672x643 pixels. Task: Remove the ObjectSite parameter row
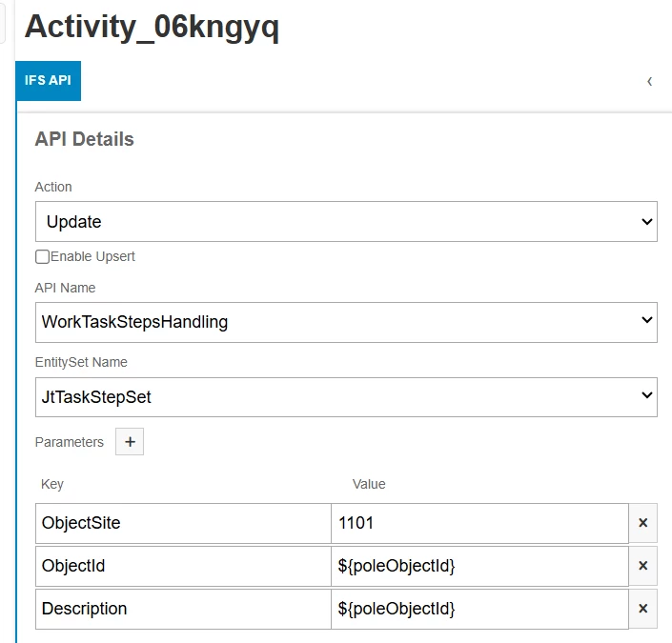642,523
